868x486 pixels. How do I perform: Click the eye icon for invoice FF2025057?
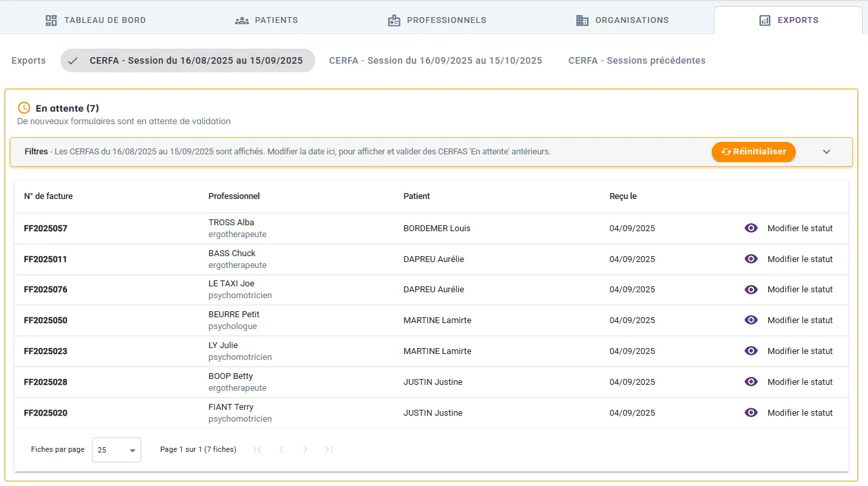751,229
